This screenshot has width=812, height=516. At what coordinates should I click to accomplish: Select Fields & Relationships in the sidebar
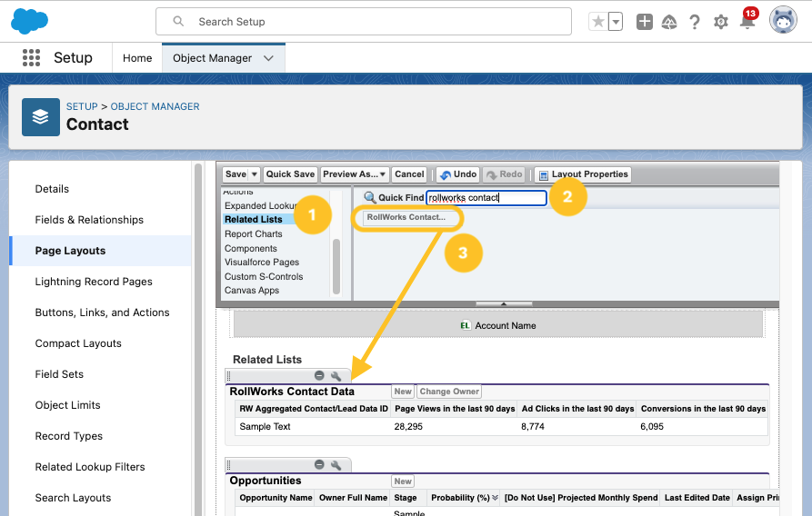pyautogui.click(x=89, y=220)
